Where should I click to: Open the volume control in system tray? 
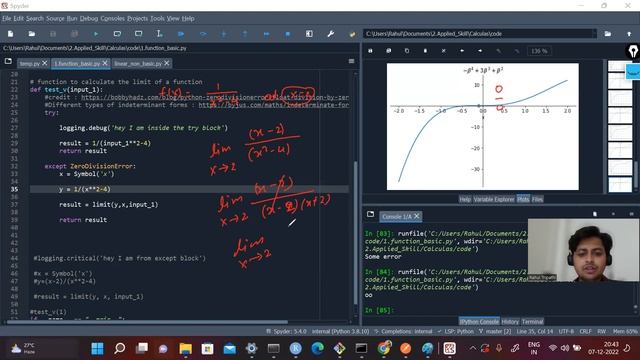coord(565,348)
